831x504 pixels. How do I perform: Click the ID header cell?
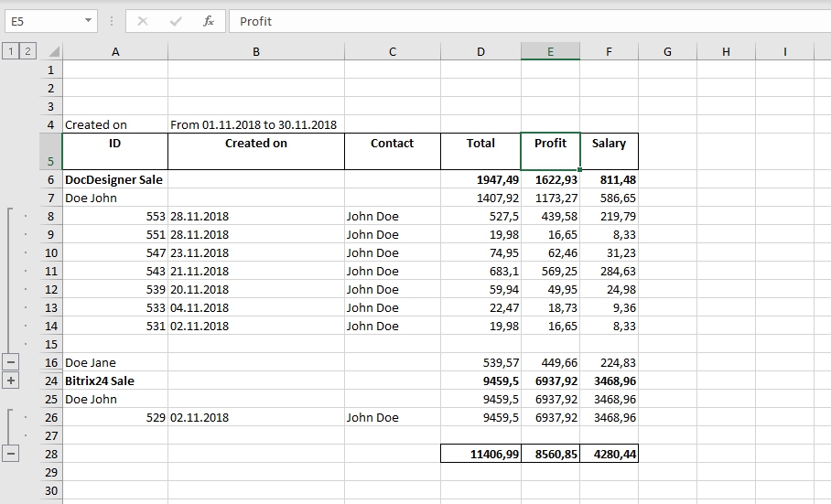click(x=115, y=152)
